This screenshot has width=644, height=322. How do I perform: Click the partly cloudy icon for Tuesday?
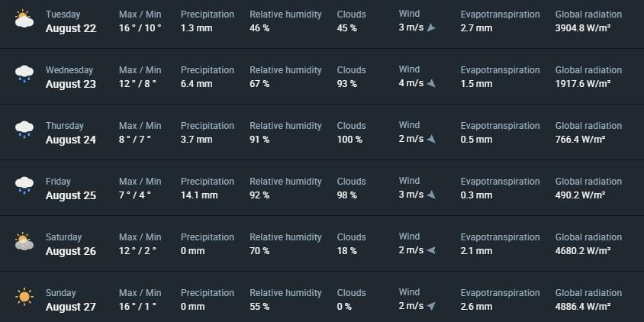[x=24, y=19]
